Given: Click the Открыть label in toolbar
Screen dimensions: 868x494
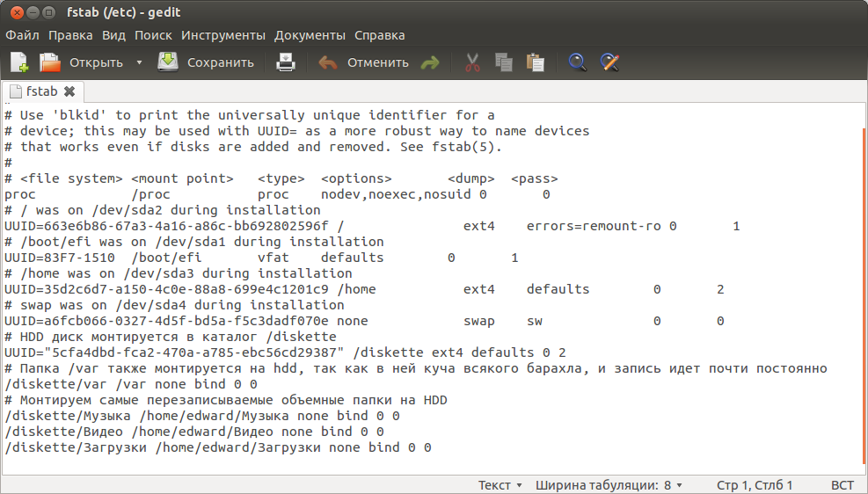Looking at the screenshot, I should pos(97,62).
